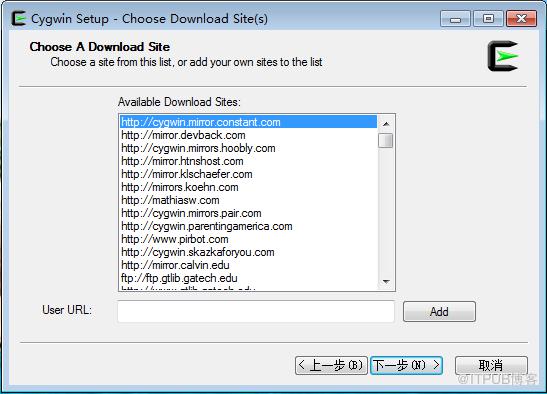
Task: Select http://cygwin.parentingamerica.com mirror
Action: click(x=248, y=226)
